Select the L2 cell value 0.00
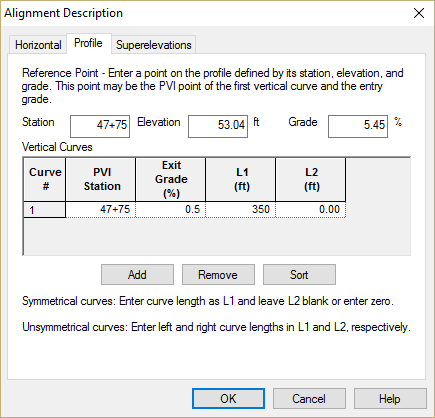The height and width of the screenshot is (418, 435). [311, 210]
